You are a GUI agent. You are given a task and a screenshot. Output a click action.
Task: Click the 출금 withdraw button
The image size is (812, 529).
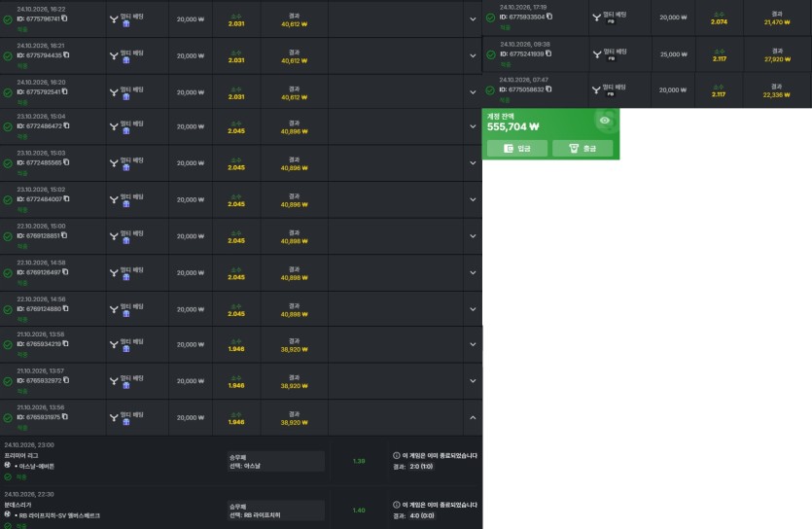click(x=583, y=149)
